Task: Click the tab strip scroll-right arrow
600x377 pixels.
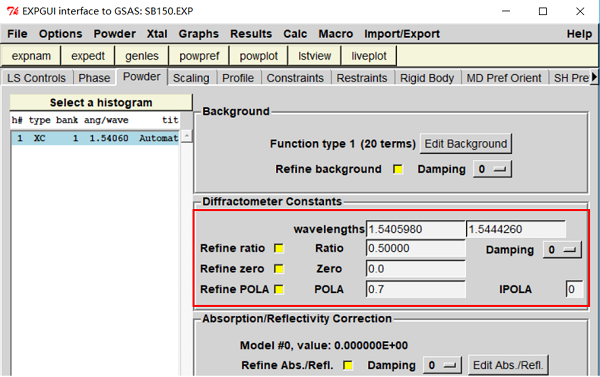Action: click(x=594, y=77)
